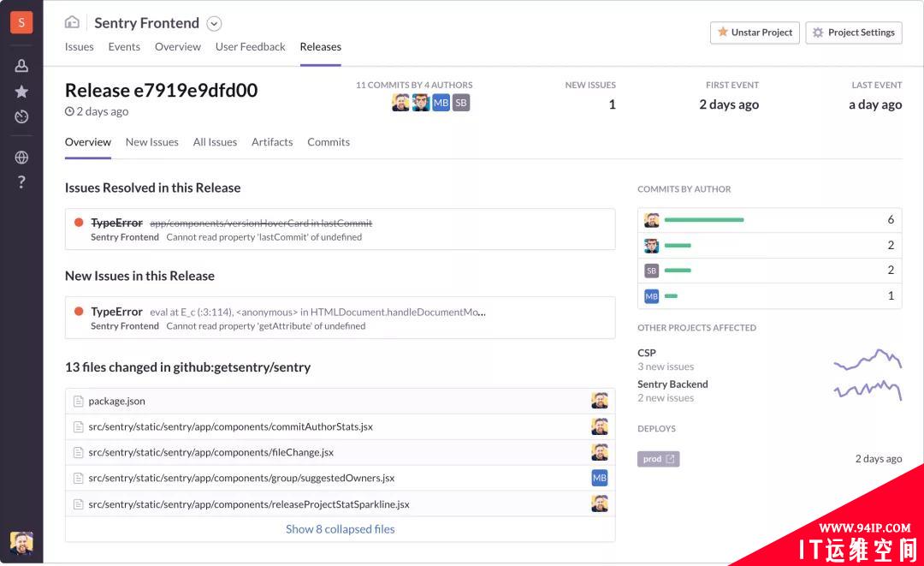Open the Artifacts sub-tab

(x=272, y=142)
